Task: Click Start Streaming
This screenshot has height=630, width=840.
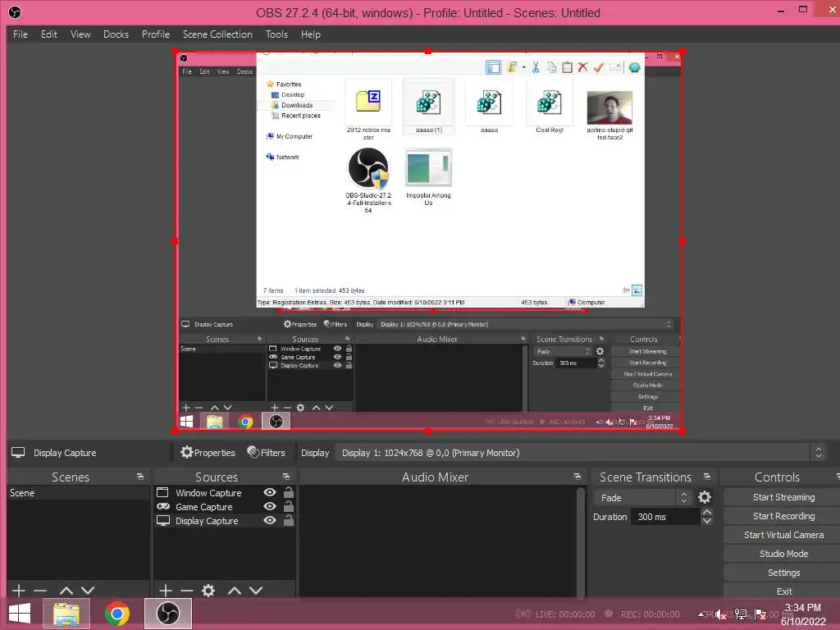Action: tap(783, 497)
